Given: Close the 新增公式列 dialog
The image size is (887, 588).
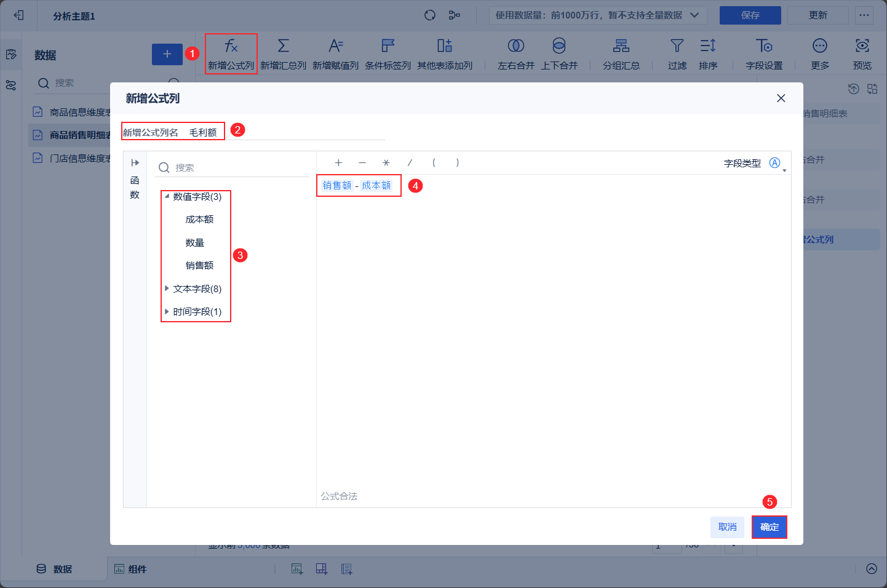Looking at the screenshot, I should 781,98.
